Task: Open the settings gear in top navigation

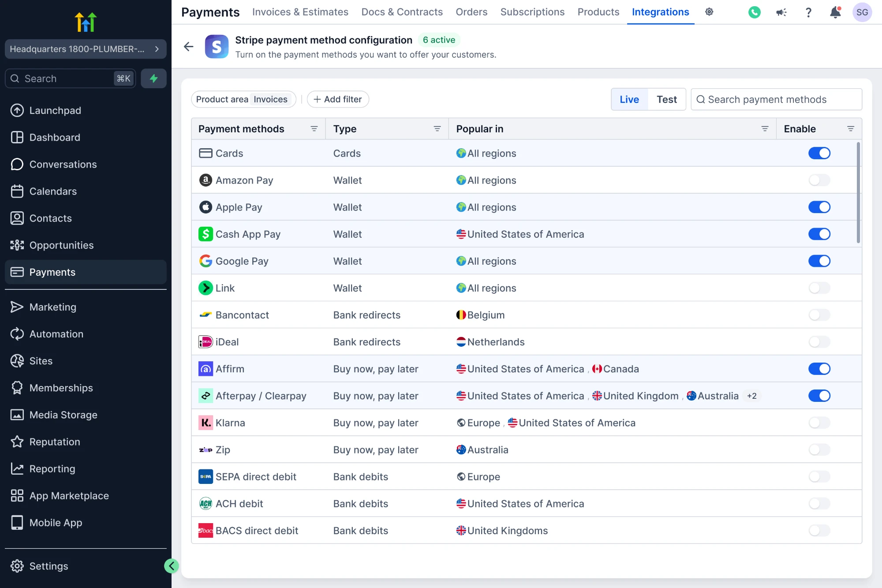Action: tap(709, 12)
